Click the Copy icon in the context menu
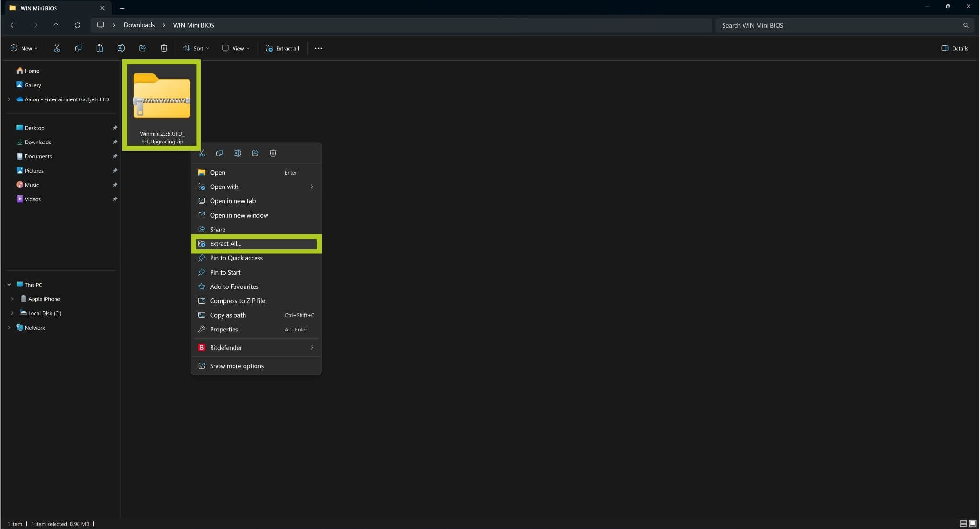This screenshot has height=529, width=980. click(219, 153)
